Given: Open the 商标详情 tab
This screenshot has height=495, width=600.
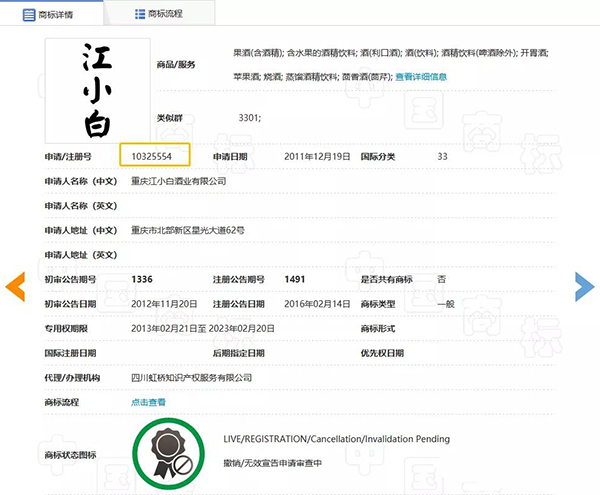Looking at the screenshot, I should (52, 13).
